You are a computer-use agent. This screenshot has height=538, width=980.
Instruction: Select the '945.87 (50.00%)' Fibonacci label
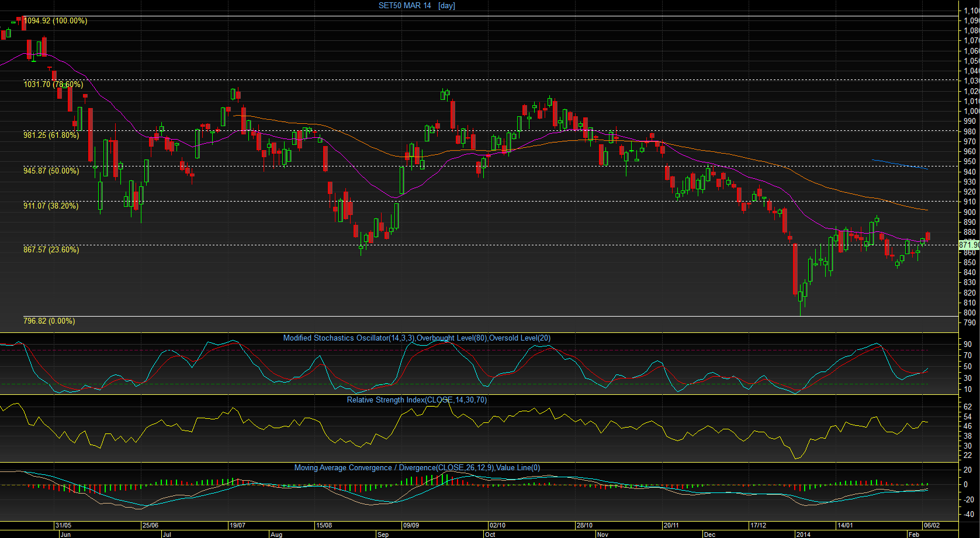tap(51, 171)
